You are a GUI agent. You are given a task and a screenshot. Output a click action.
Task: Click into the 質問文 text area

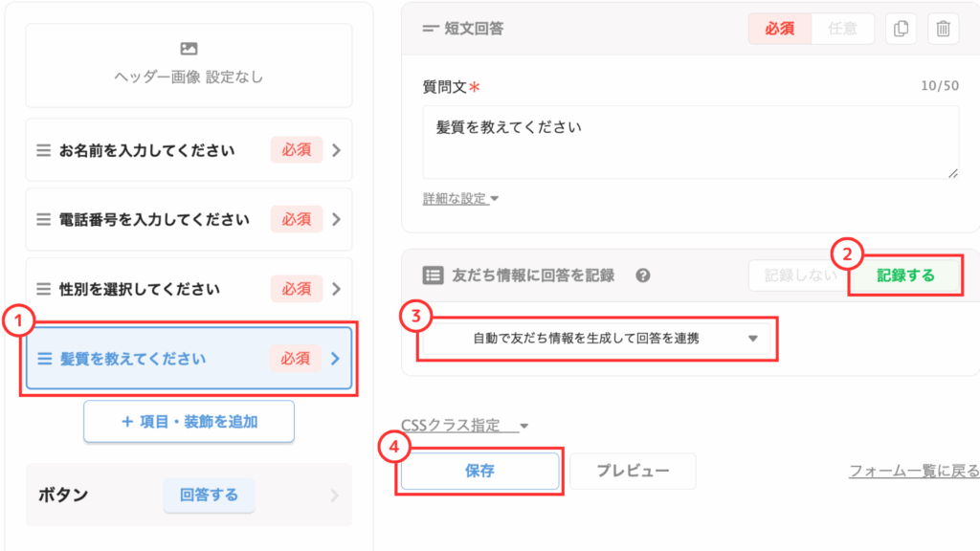pyautogui.click(x=691, y=143)
